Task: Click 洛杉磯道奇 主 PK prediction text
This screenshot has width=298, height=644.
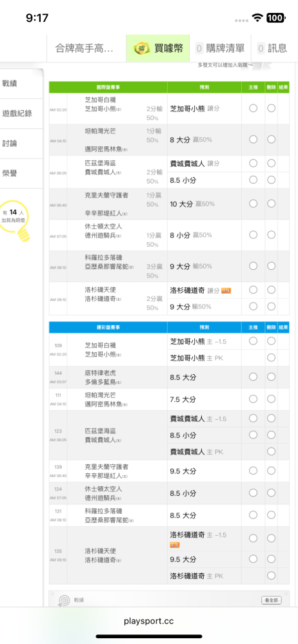Action: (x=196, y=576)
